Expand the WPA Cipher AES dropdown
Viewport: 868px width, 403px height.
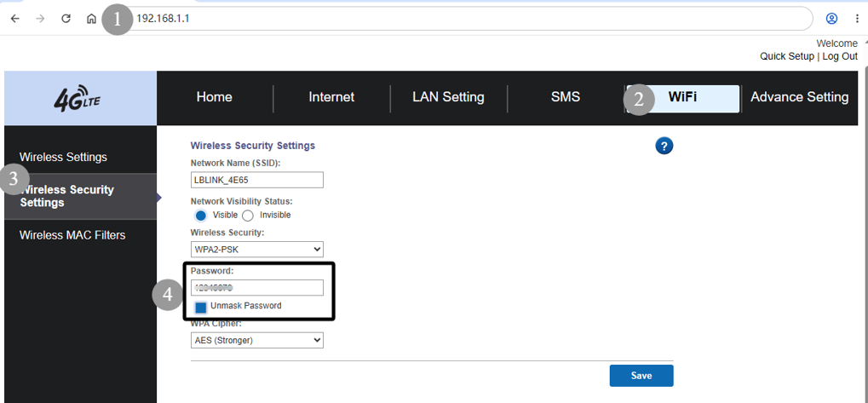[x=257, y=341]
